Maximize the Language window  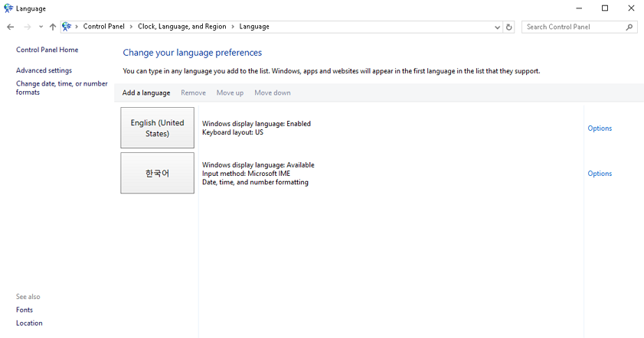[604, 8]
